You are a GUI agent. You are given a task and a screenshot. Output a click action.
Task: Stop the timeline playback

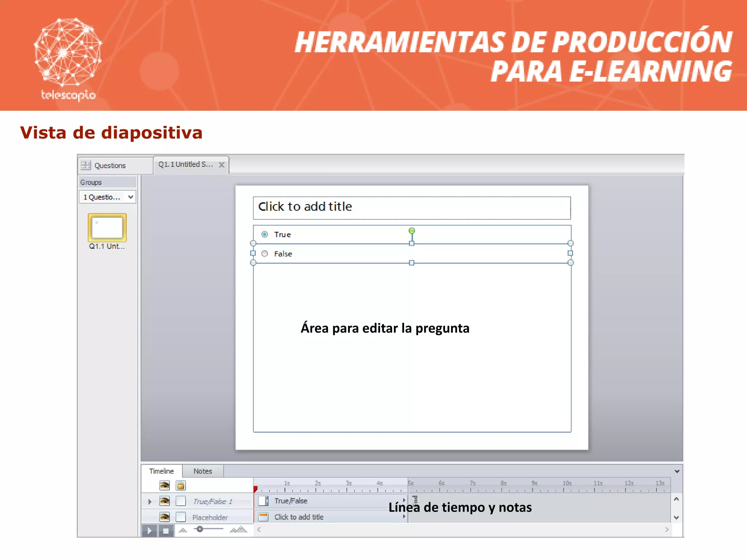click(166, 531)
